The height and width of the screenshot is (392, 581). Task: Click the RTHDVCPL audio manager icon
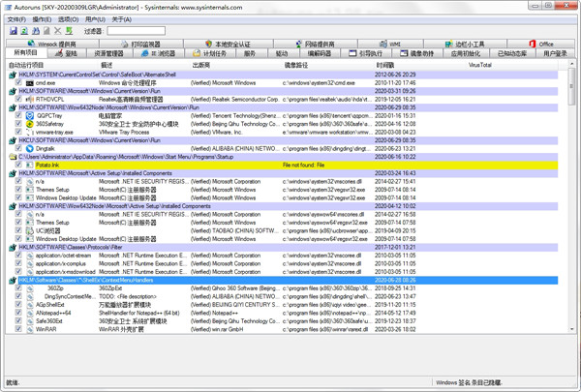coord(30,99)
